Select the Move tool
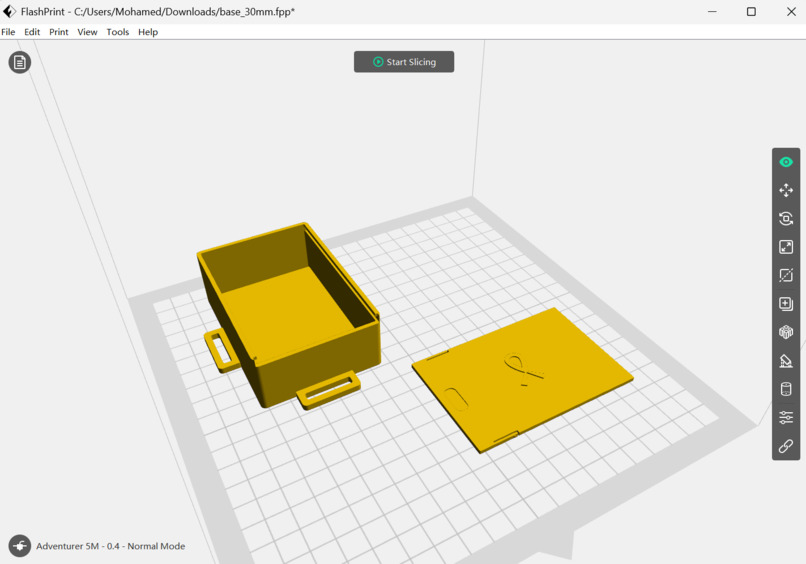This screenshot has height=564, width=806. pos(785,190)
